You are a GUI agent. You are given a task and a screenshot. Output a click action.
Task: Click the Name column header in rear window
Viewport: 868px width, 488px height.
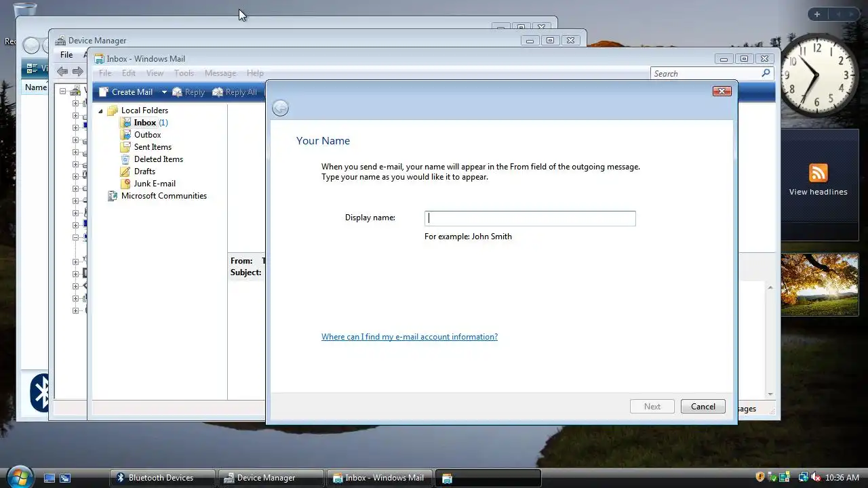pyautogui.click(x=36, y=87)
